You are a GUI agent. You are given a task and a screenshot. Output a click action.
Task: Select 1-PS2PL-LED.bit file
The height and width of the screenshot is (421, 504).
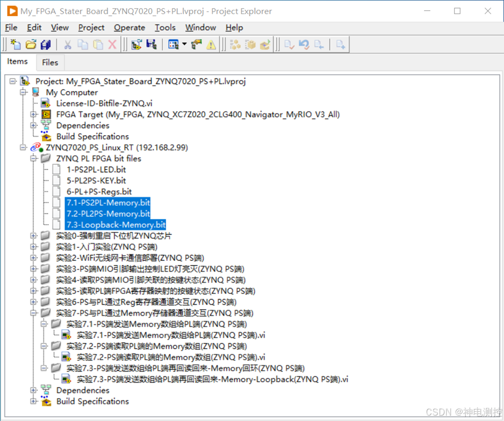96,169
